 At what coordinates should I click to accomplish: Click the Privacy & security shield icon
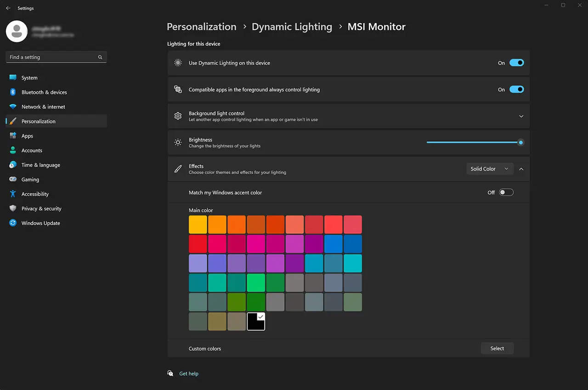(13, 208)
